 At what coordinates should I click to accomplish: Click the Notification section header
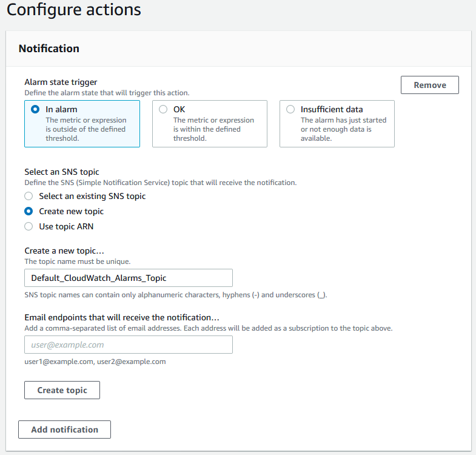click(49, 49)
